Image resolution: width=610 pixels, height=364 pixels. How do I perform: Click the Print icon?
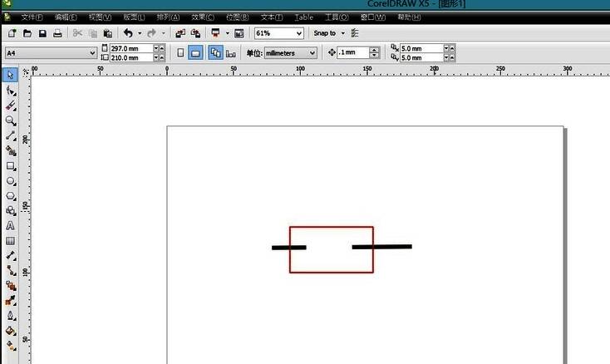point(57,33)
